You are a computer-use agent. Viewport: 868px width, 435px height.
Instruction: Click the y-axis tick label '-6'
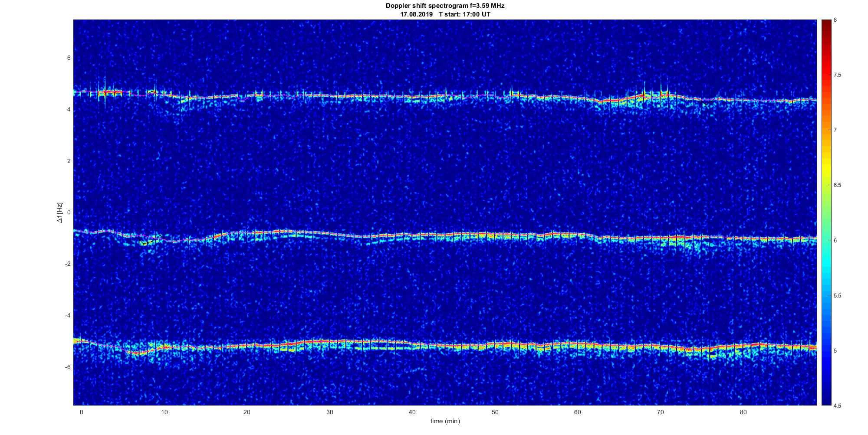pos(68,367)
